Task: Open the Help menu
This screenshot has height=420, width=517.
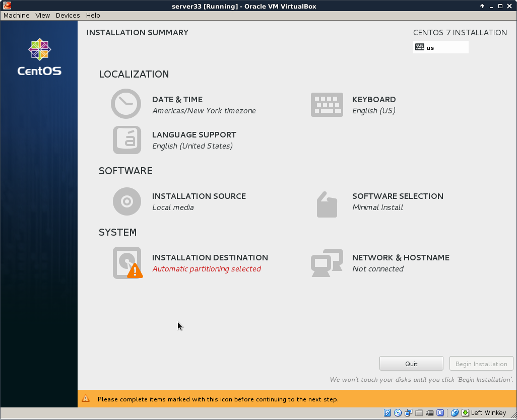Action: click(93, 16)
